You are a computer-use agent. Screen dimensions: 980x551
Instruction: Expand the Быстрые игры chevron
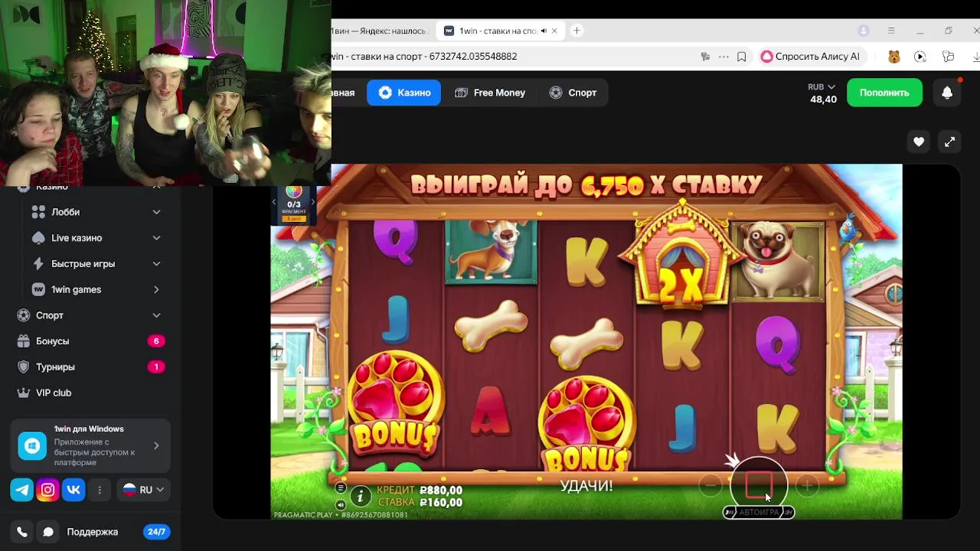point(156,264)
